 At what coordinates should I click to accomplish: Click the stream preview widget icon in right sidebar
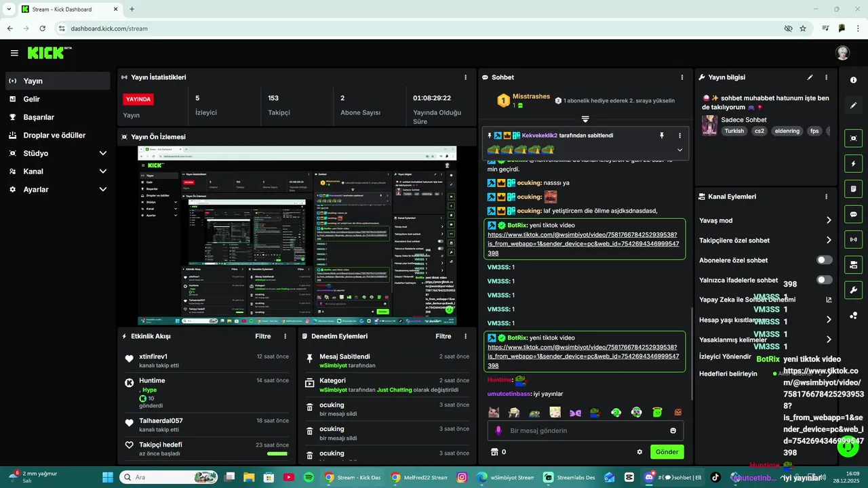tap(853, 138)
